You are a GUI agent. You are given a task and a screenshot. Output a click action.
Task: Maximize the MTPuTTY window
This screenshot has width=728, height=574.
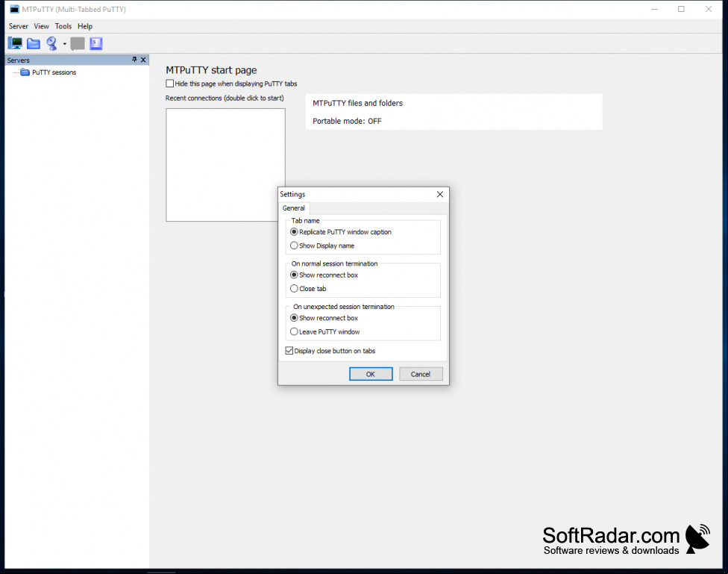tap(681, 9)
